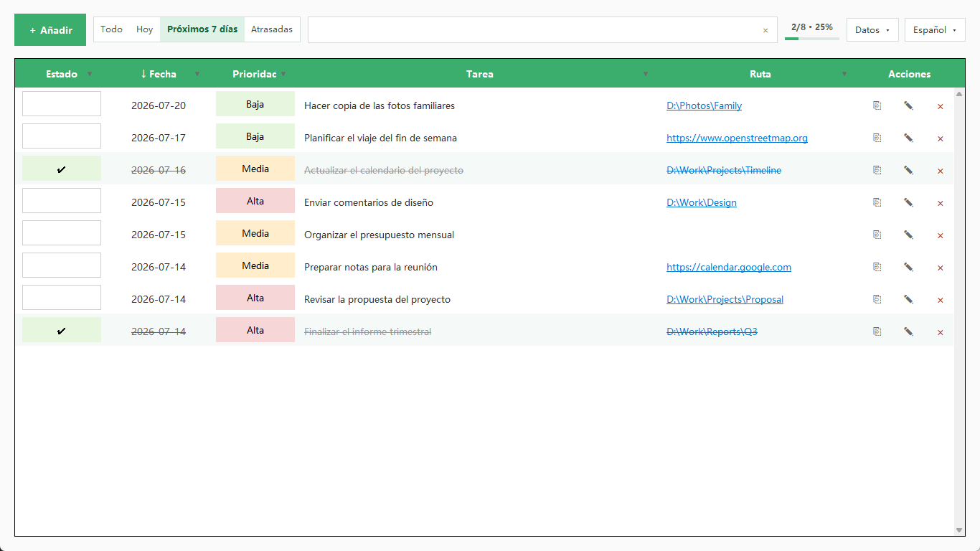Open the Estado column filter arrow

(90, 74)
